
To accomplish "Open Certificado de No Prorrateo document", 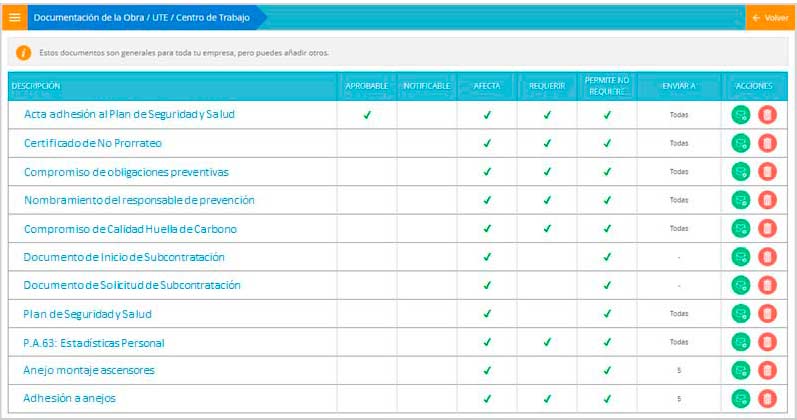I will point(93,143).
